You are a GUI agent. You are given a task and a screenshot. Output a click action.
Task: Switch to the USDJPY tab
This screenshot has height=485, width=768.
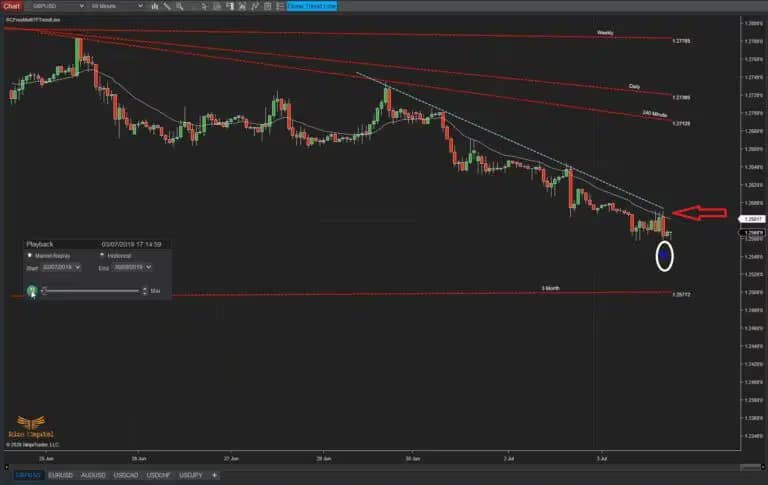[190, 475]
